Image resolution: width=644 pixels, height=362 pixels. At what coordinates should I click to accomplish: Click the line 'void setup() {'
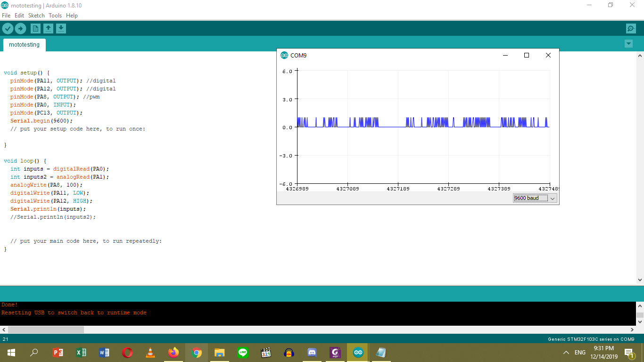26,73
